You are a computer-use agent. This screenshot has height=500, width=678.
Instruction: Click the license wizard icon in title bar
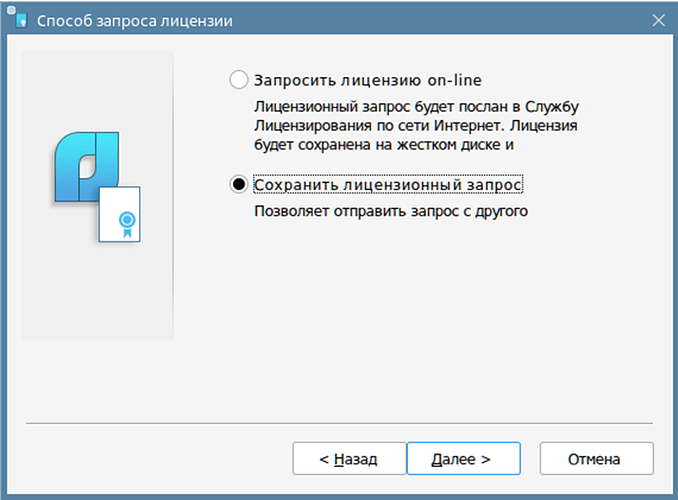pyautogui.click(x=18, y=18)
